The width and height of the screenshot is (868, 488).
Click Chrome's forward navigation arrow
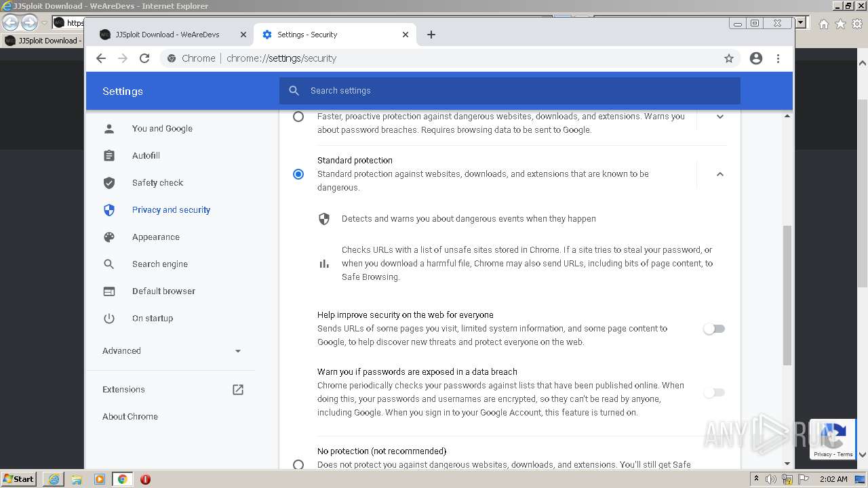coord(123,58)
